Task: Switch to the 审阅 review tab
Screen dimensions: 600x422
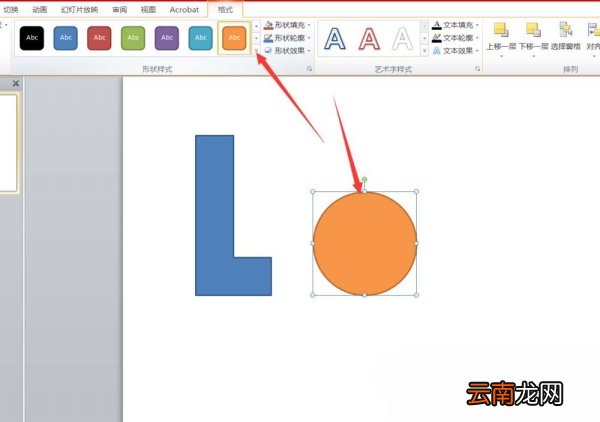Action: (119, 10)
